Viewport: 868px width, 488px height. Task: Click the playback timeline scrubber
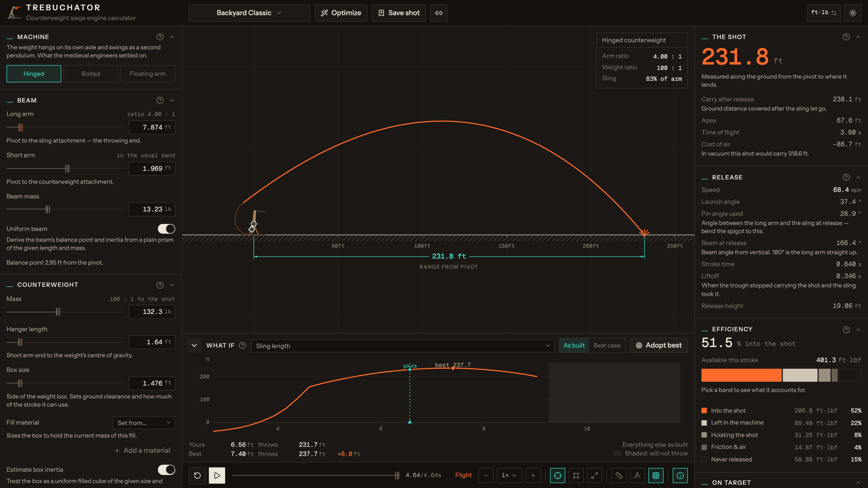pos(316,475)
